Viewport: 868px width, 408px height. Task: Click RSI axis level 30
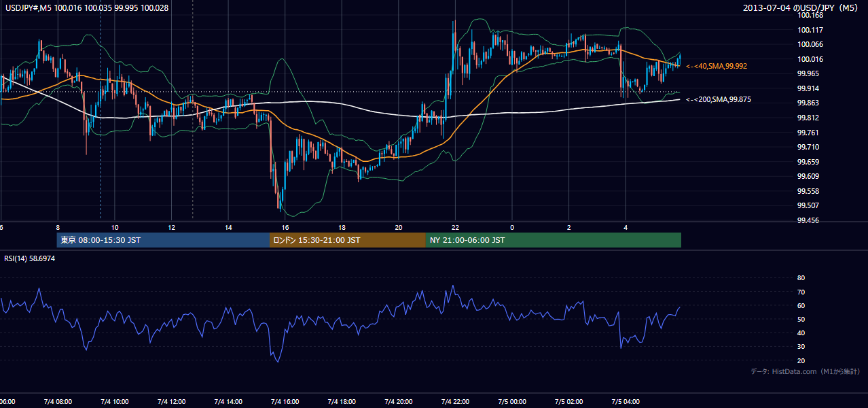click(801, 347)
